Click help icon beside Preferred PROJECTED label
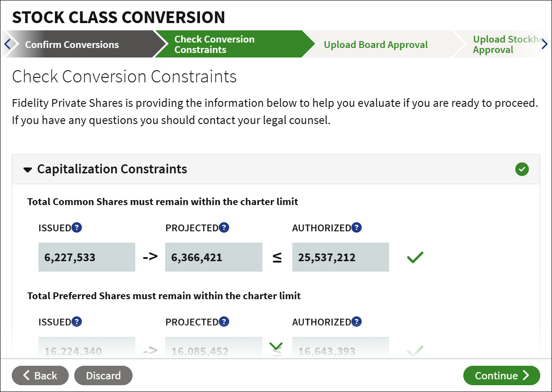552x392 pixels. [224, 322]
